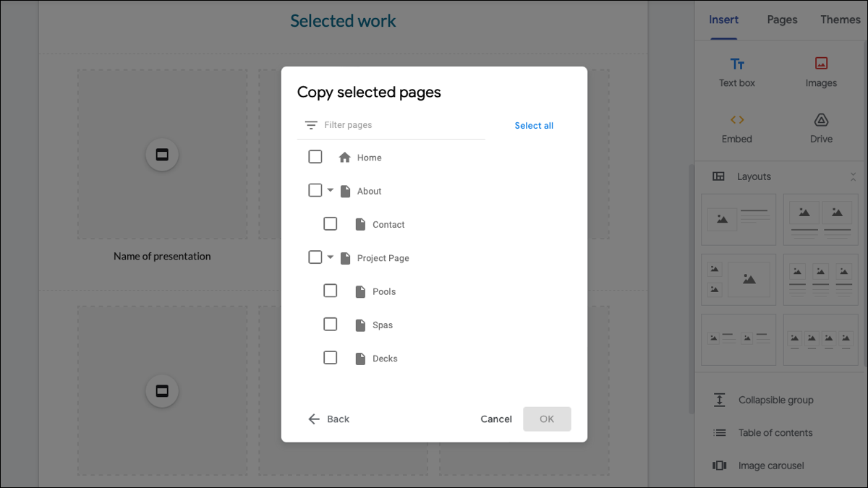Select the Embed option
This screenshot has height=488, width=868.
[736, 127]
